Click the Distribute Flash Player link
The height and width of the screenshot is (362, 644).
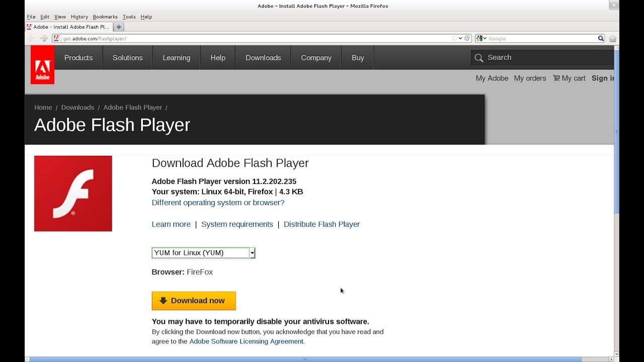click(321, 224)
